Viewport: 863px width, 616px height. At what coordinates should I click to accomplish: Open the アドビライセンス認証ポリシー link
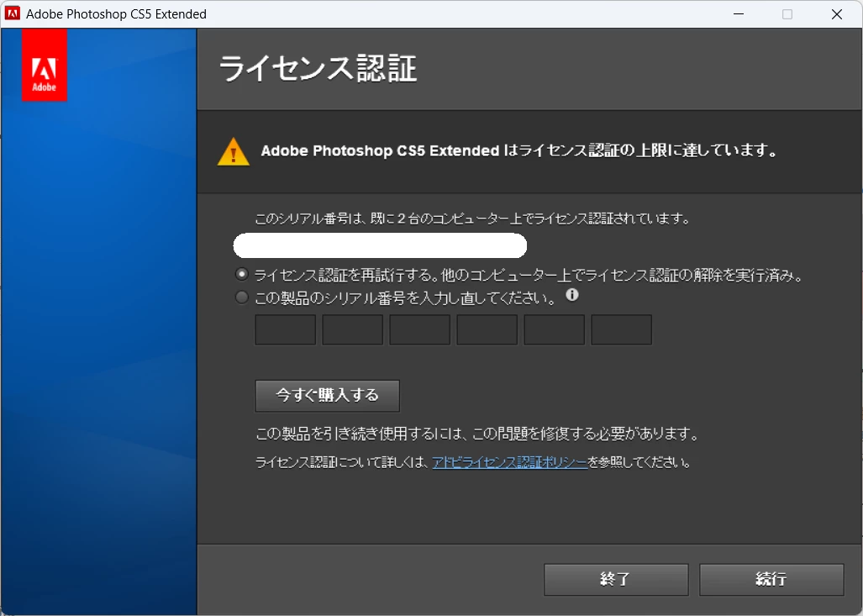pos(510,462)
